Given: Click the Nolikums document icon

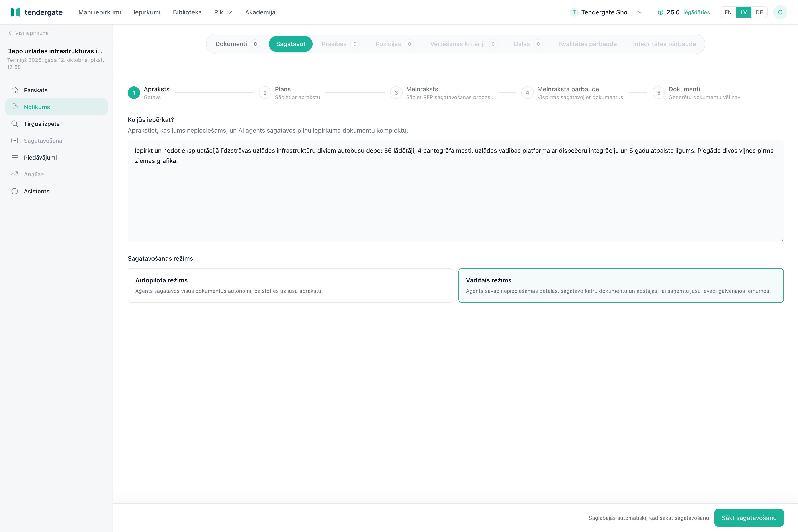Looking at the screenshot, I should [x=15, y=107].
